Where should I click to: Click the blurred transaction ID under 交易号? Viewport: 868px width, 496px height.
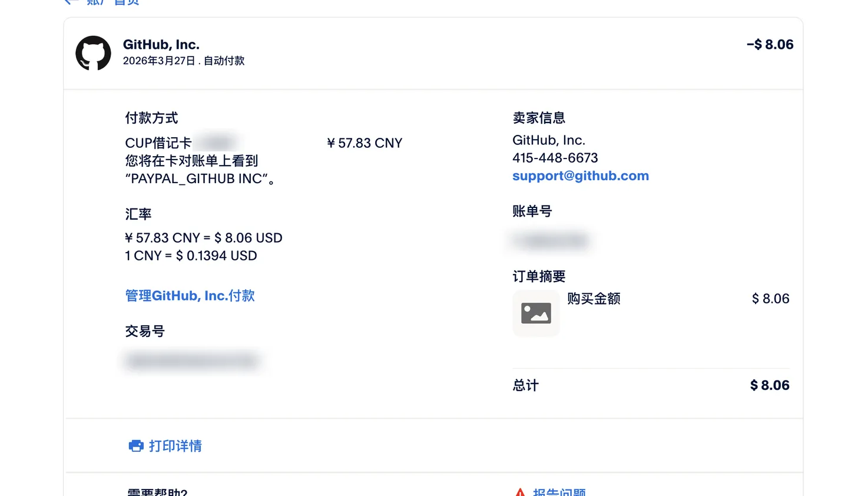(192, 361)
